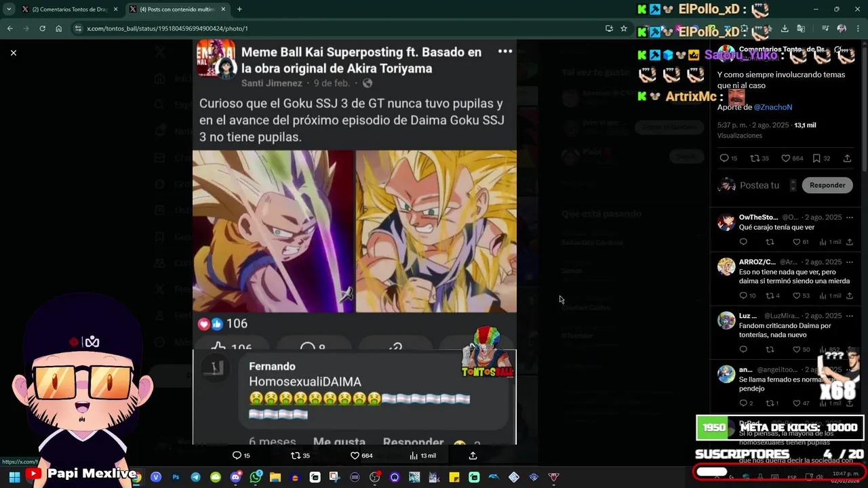Image resolution: width=868 pixels, height=488 pixels.
Task: Open WhatsApp from the taskbar
Action: (255, 477)
